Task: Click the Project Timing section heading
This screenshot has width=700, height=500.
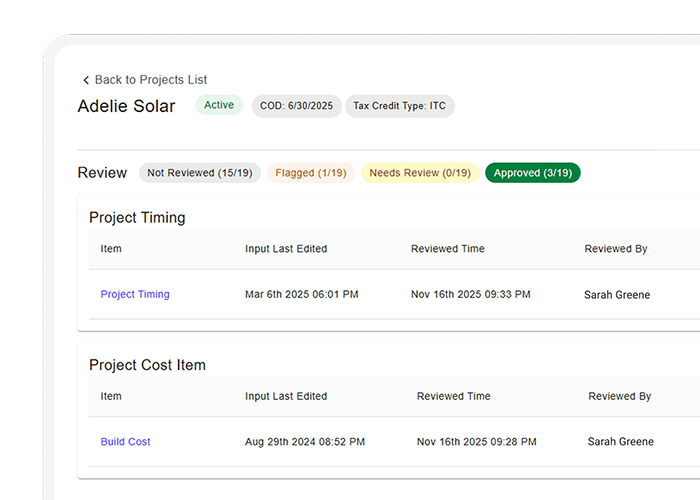Action: click(137, 217)
